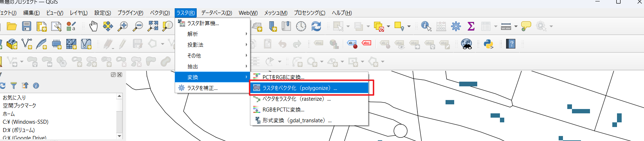Show browser panel properties info icon

(36, 86)
